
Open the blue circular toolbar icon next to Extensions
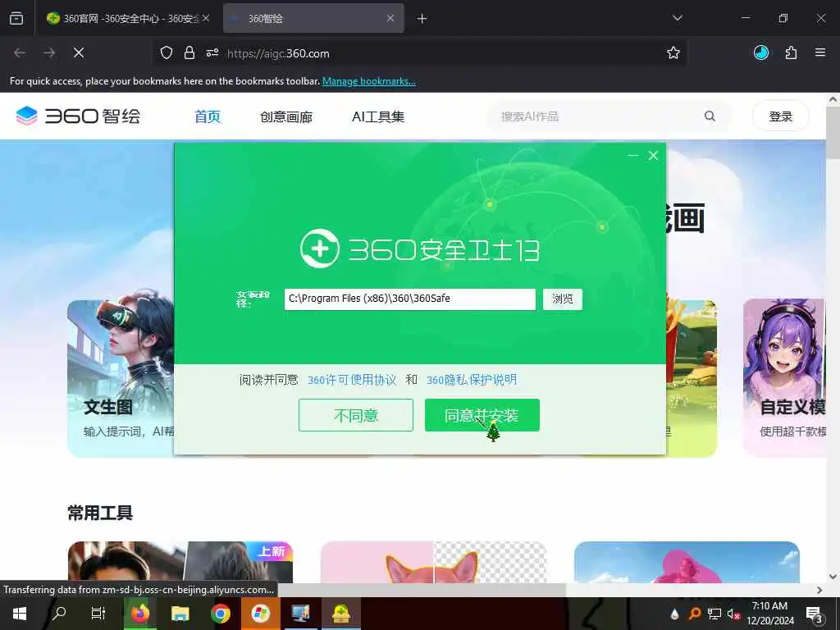[761, 52]
